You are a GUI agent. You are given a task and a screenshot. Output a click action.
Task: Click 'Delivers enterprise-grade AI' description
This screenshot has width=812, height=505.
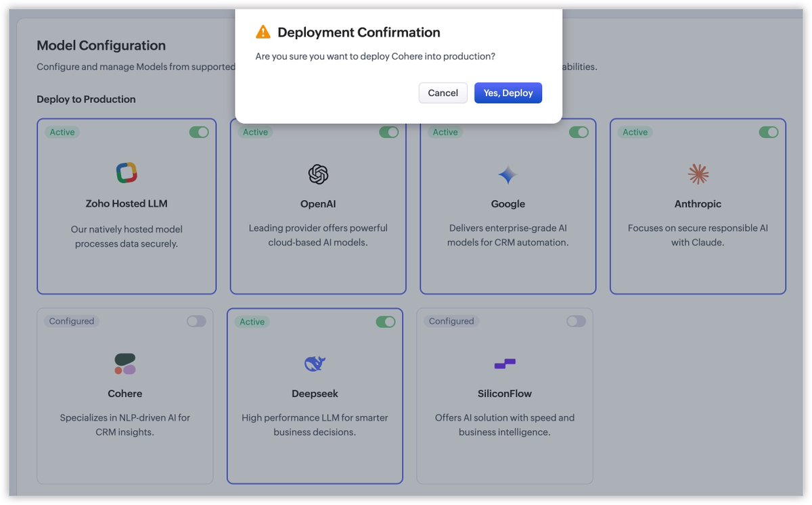[x=508, y=235]
